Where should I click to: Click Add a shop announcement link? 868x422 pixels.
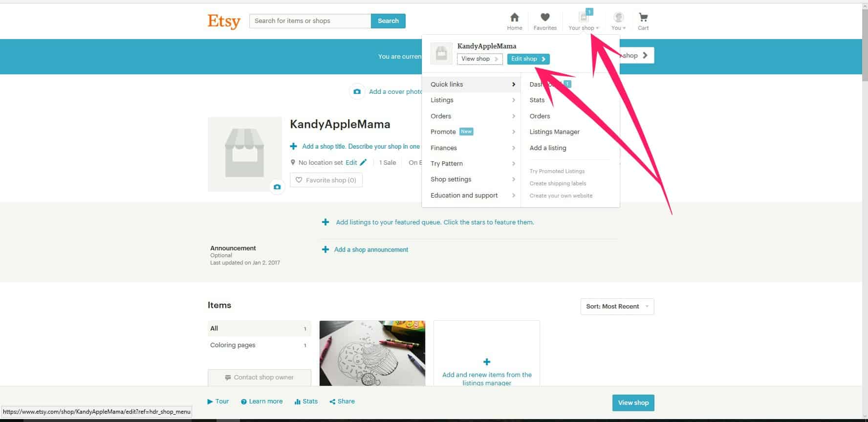point(371,249)
